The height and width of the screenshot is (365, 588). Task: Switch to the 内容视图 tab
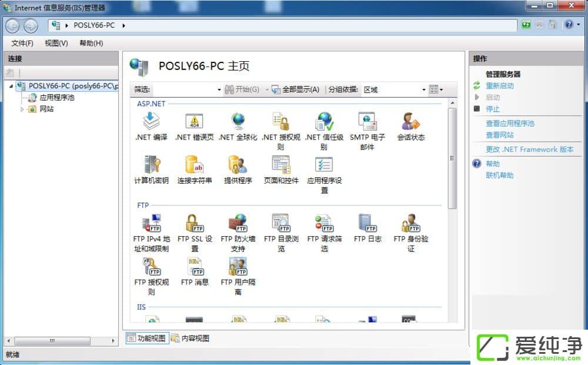[190, 339]
